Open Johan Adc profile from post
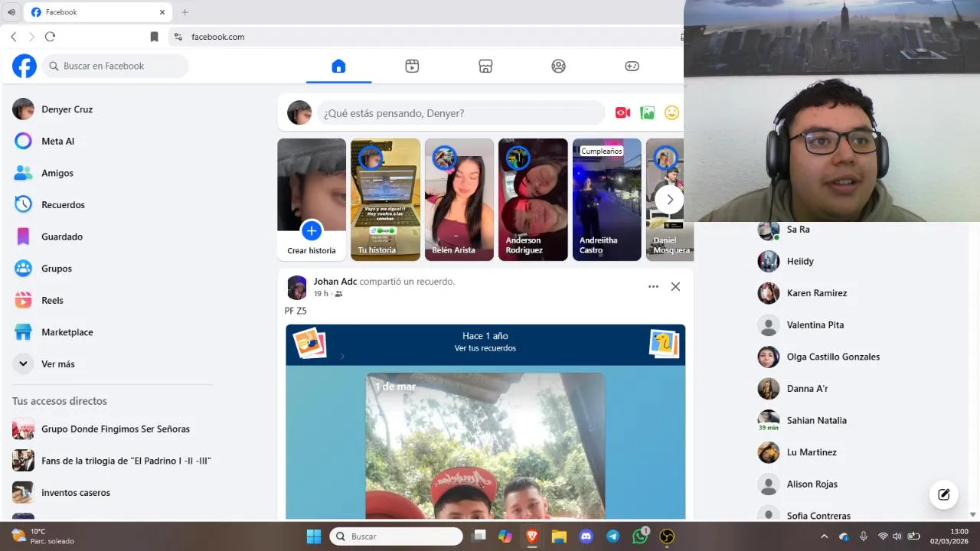Viewport: 980px width, 551px height. [x=335, y=282]
